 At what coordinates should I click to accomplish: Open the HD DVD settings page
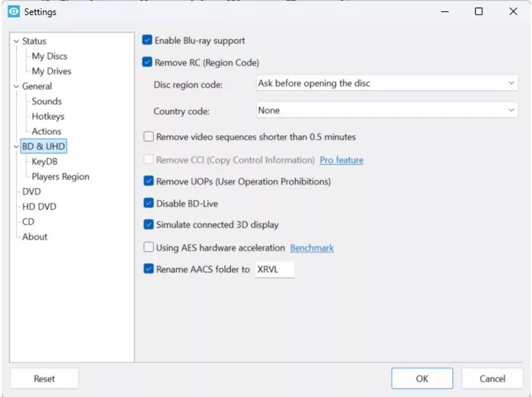(39, 207)
